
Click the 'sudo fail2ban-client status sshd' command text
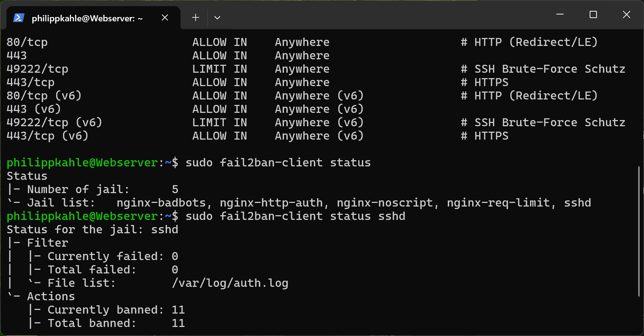(x=295, y=216)
